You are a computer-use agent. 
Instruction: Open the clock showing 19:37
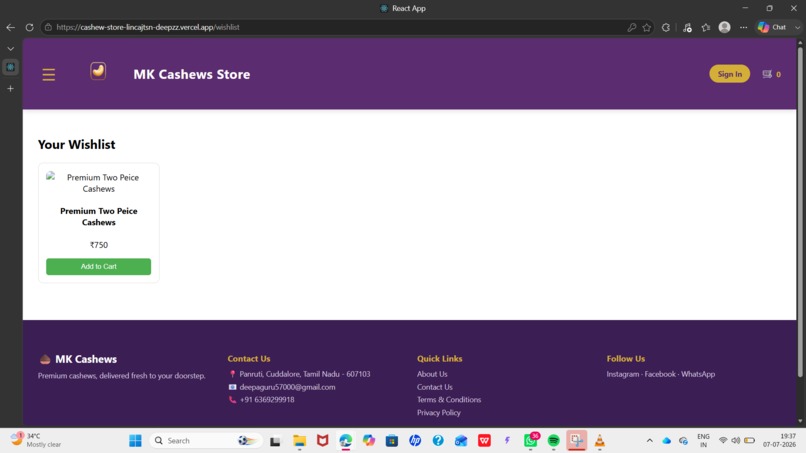click(x=779, y=440)
